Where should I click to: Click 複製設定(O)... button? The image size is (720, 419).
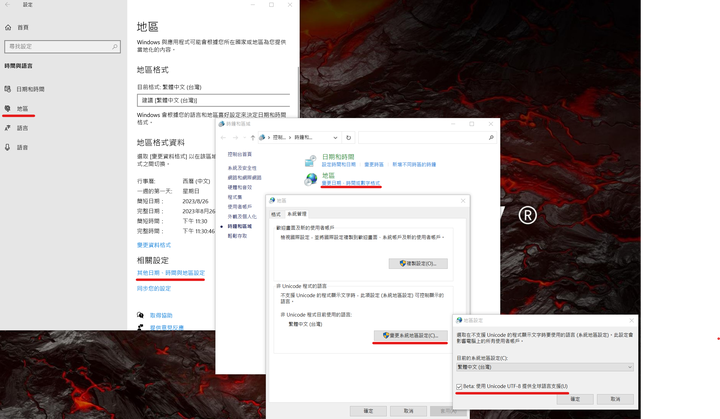(x=418, y=264)
